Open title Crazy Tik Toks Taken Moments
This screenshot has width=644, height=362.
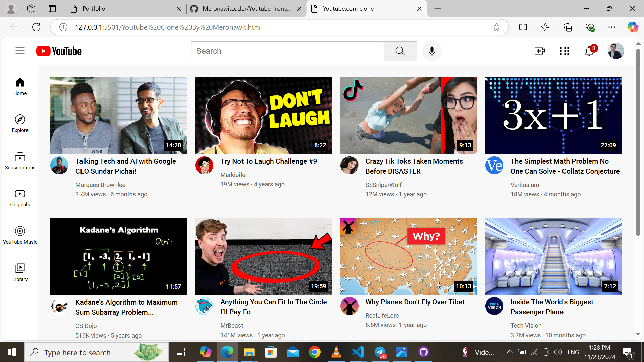[x=414, y=166]
